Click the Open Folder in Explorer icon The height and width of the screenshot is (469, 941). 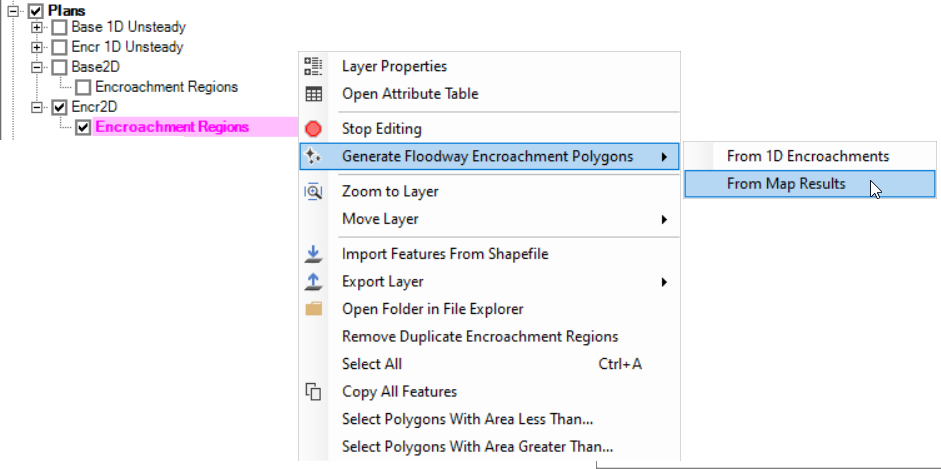point(313,309)
